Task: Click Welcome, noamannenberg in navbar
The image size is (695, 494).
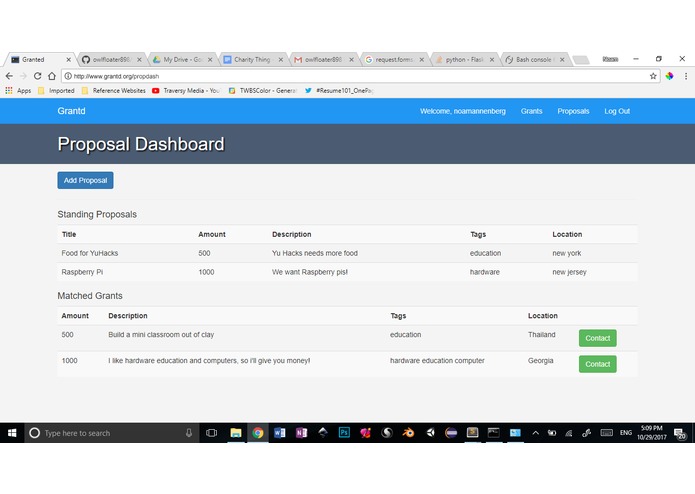Action: (x=463, y=111)
